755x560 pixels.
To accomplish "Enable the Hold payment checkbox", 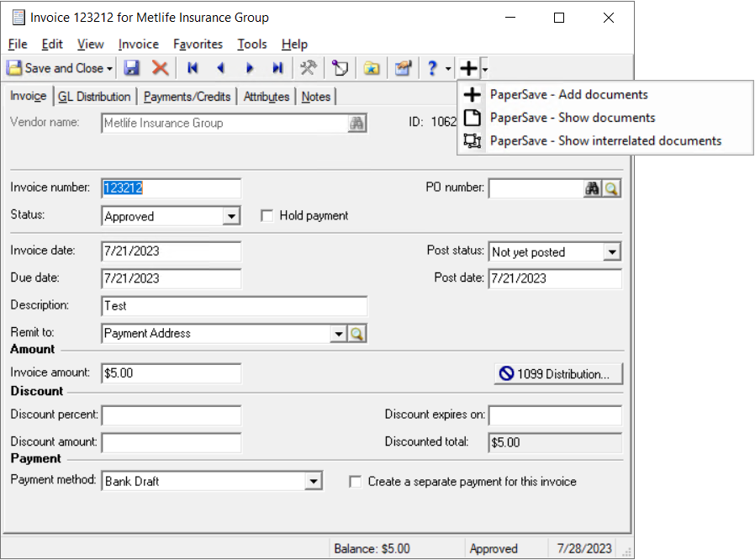I will coord(267,216).
